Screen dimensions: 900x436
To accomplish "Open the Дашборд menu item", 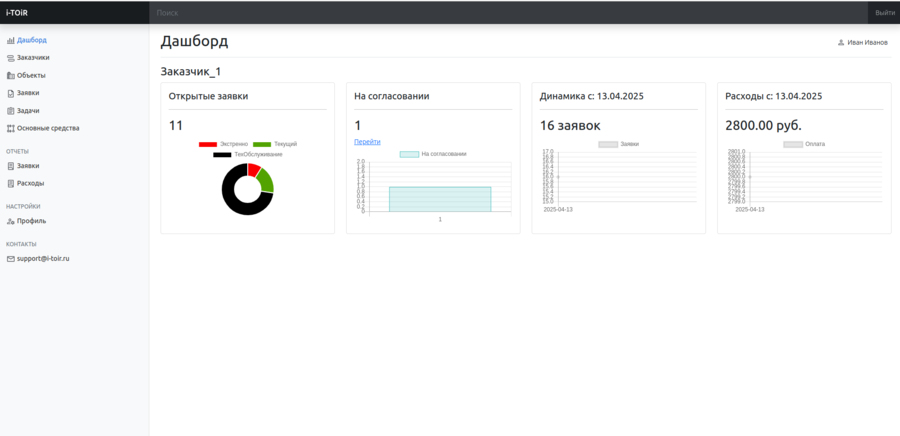I will click(x=32, y=40).
